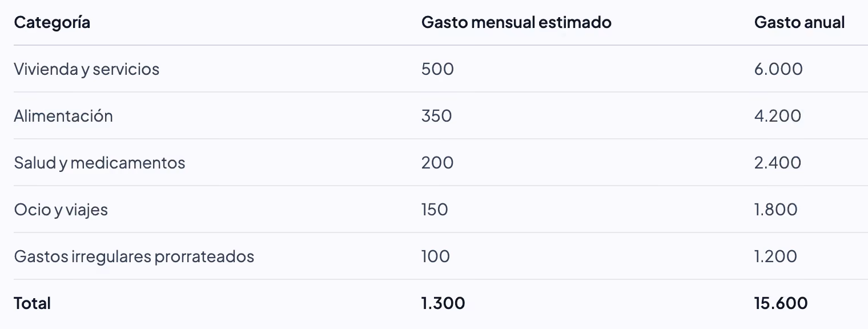Select the annual total 15.600
The width and height of the screenshot is (868, 329).
tap(781, 303)
